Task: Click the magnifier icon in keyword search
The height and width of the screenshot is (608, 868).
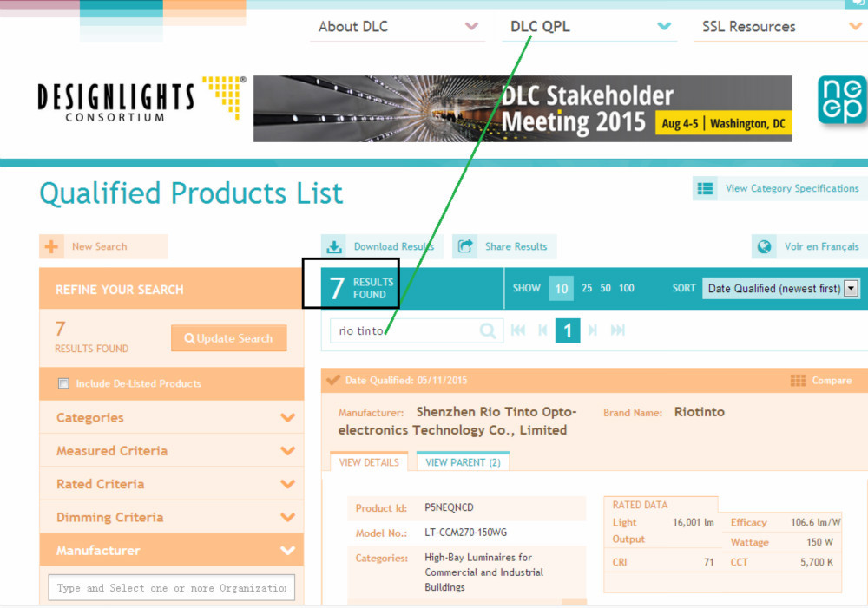Action: (488, 330)
